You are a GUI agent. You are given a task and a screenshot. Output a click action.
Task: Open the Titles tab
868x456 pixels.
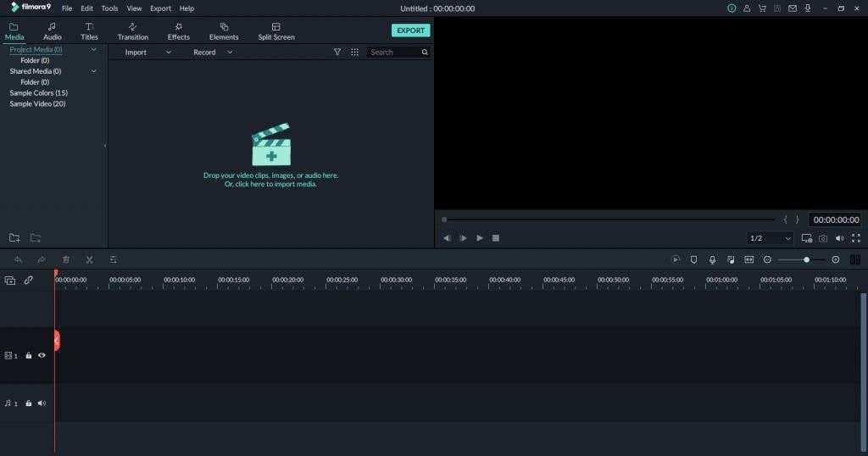click(x=89, y=31)
